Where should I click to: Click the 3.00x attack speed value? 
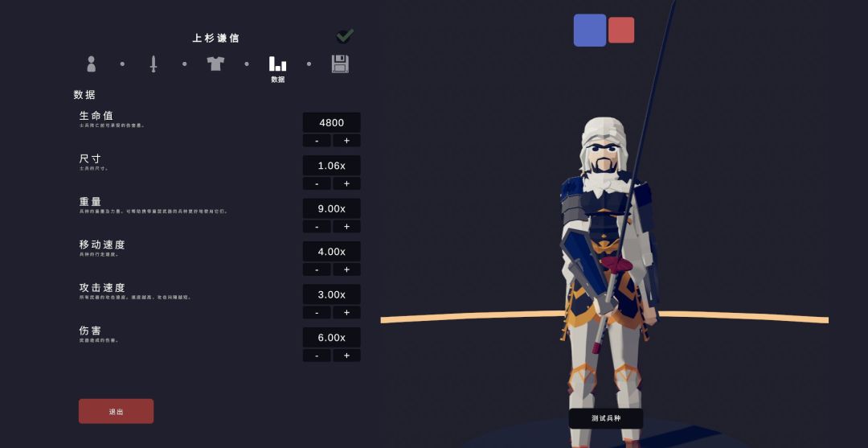point(332,294)
